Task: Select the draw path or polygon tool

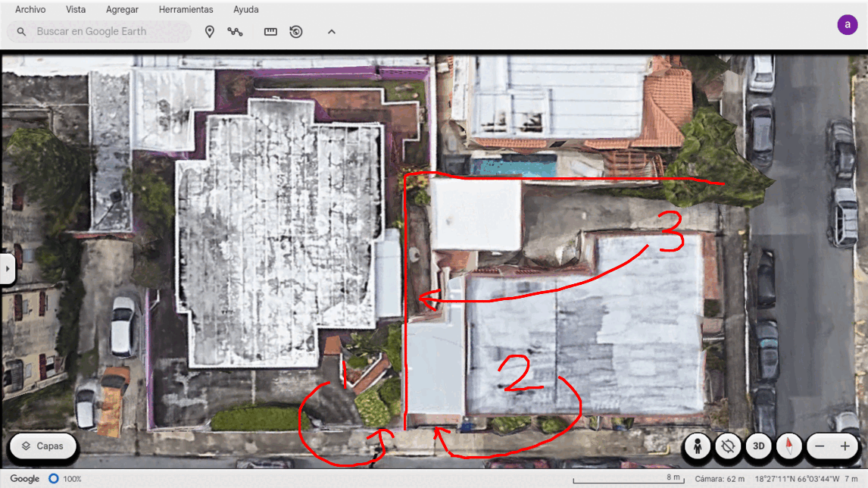Action: (235, 32)
